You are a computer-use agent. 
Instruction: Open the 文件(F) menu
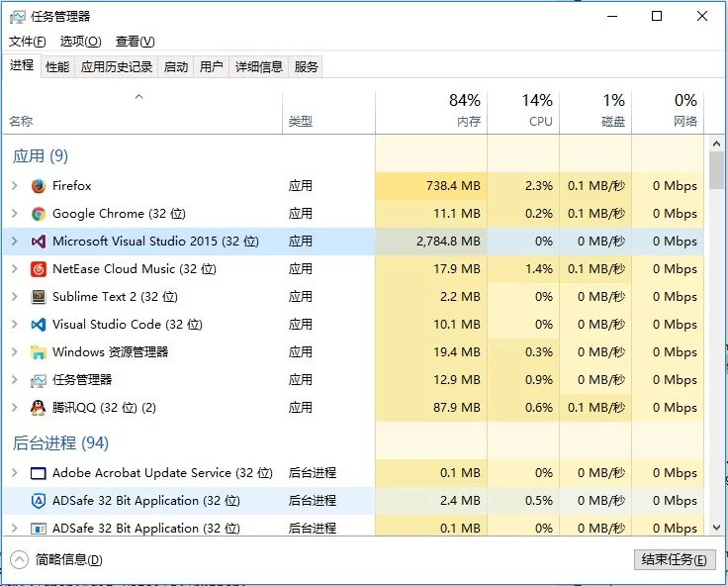pos(28,42)
